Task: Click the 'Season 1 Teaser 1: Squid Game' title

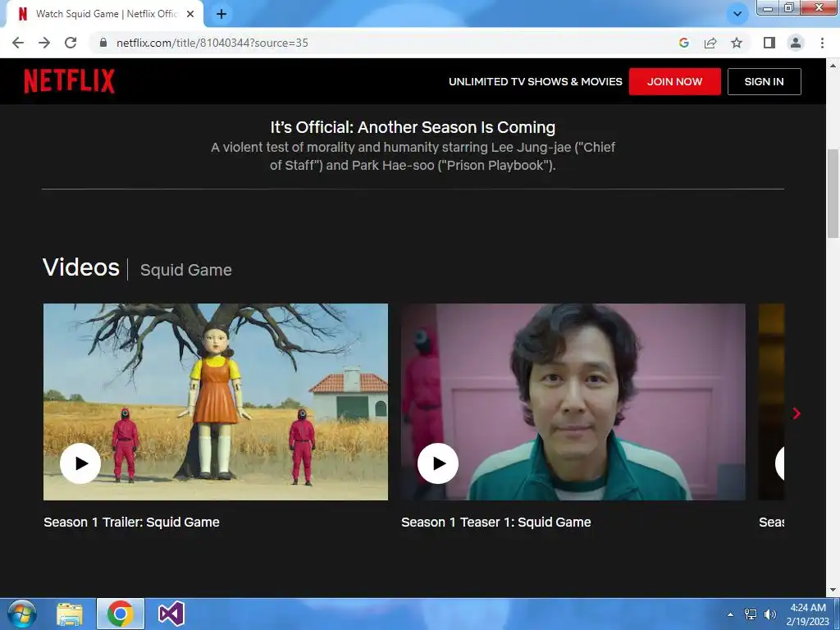Action: pyautogui.click(x=496, y=523)
